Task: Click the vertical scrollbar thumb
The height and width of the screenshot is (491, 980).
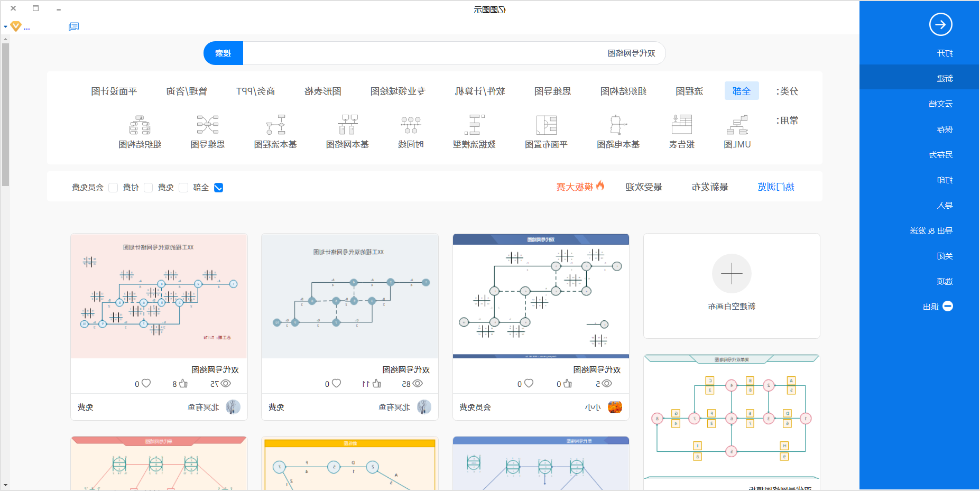Action: 5,115
